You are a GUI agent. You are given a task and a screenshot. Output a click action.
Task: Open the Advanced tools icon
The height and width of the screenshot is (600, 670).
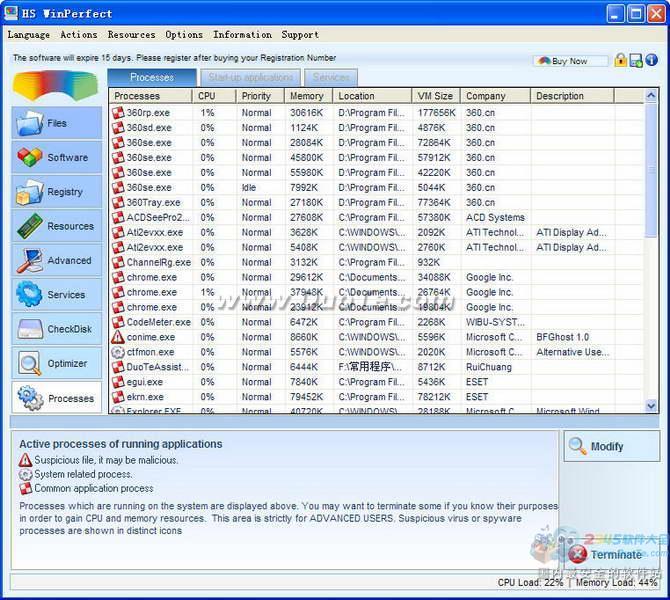pos(29,260)
